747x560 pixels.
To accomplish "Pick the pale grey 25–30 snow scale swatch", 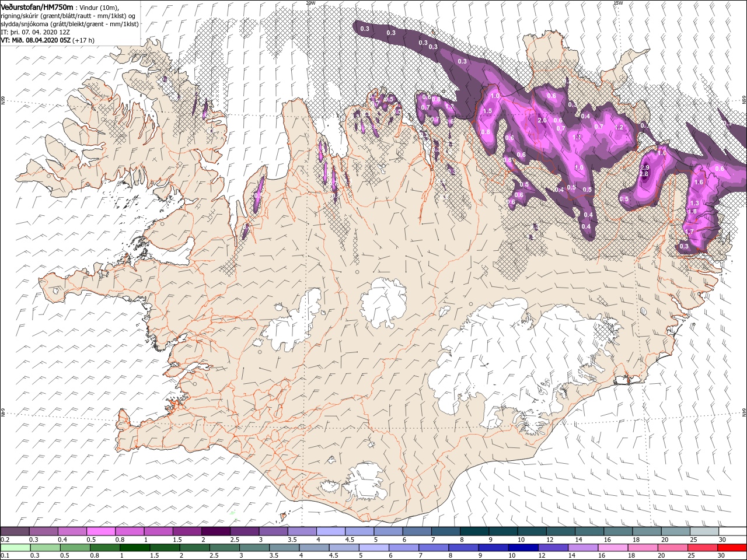I will (704, 531).
